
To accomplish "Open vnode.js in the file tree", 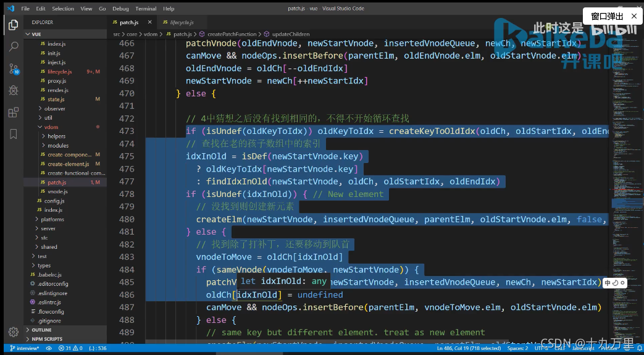I will pyautogui.click(x=57, y=191).
